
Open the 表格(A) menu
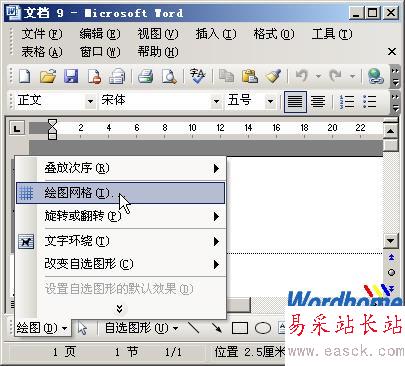[x=42, y=52]
